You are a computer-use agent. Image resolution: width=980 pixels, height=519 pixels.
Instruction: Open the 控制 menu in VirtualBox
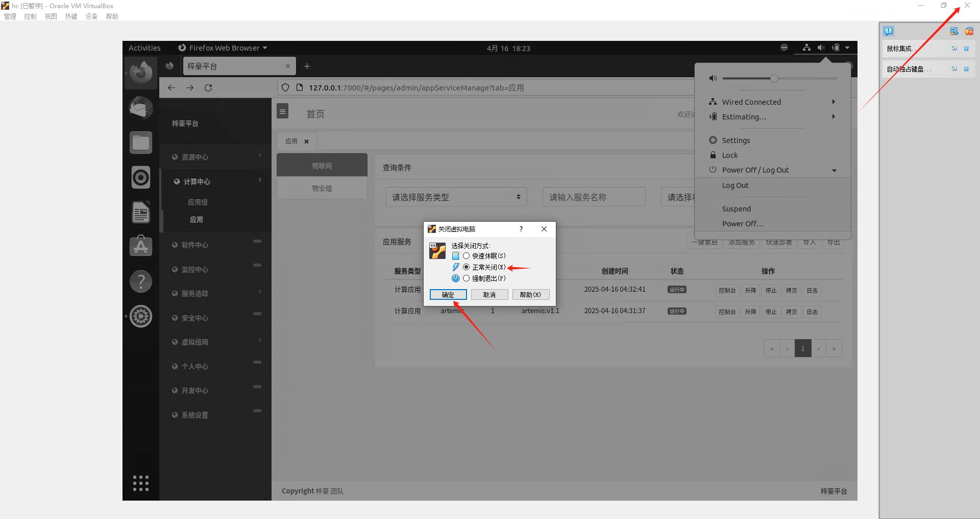coord(31,16)
